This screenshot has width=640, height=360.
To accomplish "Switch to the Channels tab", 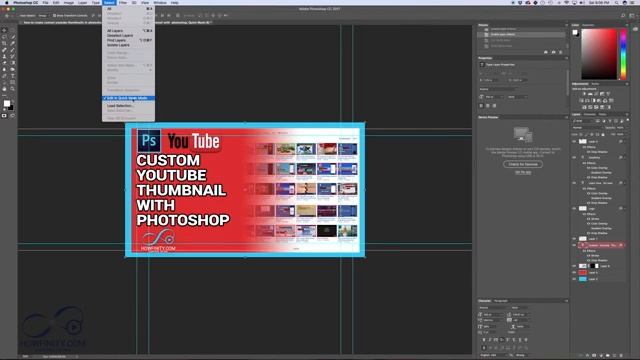I will pyautogui.click(x=589, y=115).
